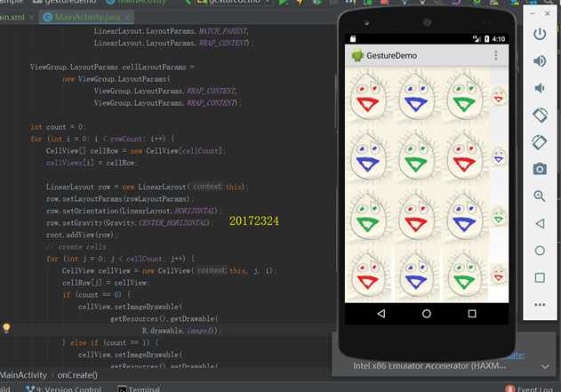Tap the red-mouth face in the third row
This screenshot has width=561, height=392.
(416, 216)
